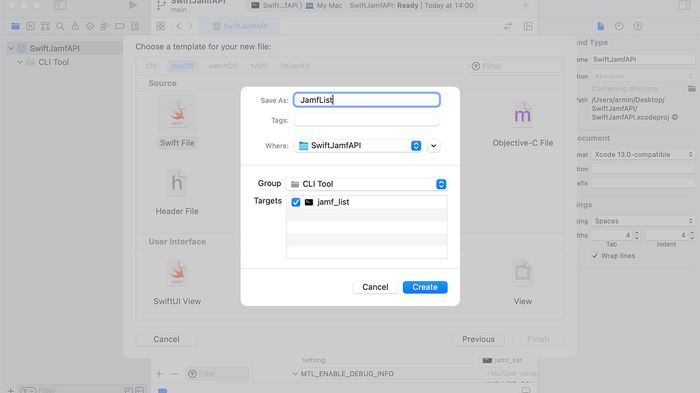Screen dimensions: 700x393
Task: Switch to the macOS platform tab
Action: point(183,66)
